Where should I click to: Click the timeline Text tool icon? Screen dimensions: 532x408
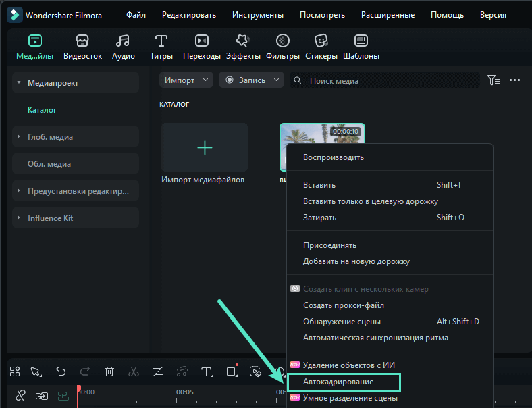pos(207,372)
